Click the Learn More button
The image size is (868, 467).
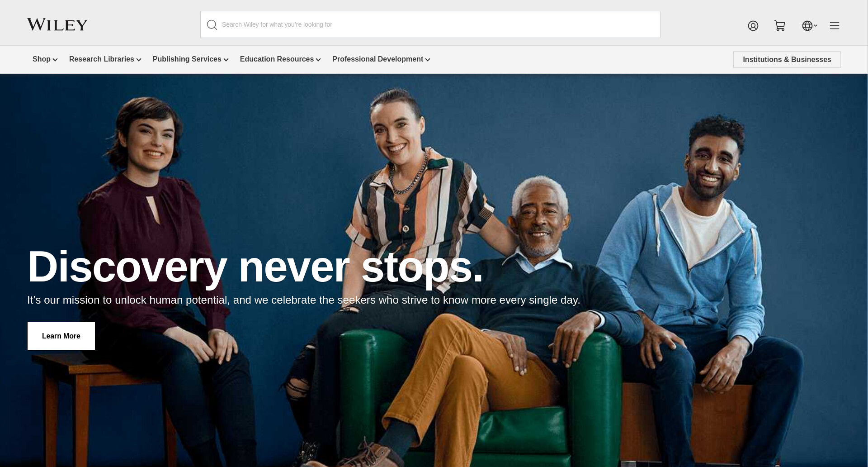(x=61, y=336)
